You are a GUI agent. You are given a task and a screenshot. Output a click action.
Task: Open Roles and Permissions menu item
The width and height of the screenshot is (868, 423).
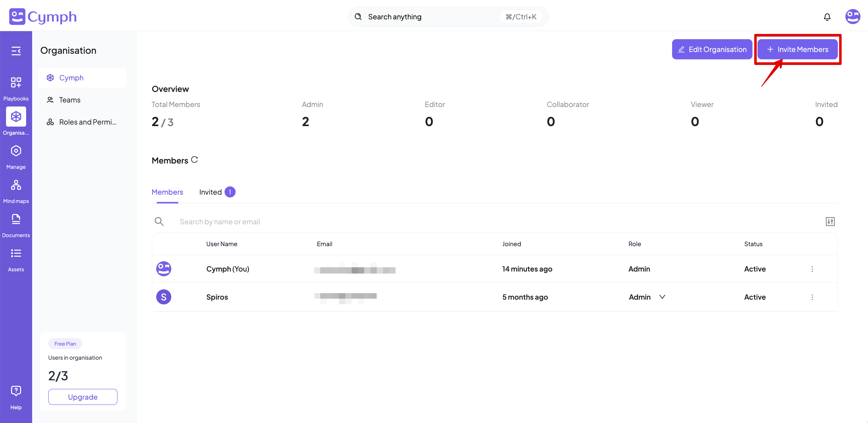[88, 122]
